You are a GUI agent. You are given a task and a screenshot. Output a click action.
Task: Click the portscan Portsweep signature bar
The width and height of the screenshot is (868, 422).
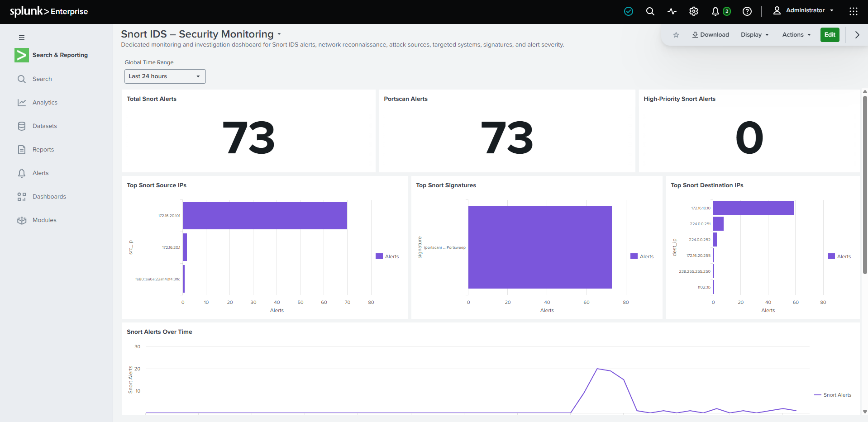pyautogui.click(x=540, y=247)
